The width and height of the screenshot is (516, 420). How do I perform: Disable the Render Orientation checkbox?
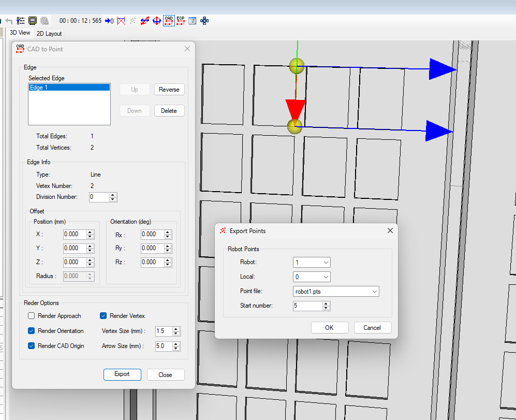tap(31, 331)
